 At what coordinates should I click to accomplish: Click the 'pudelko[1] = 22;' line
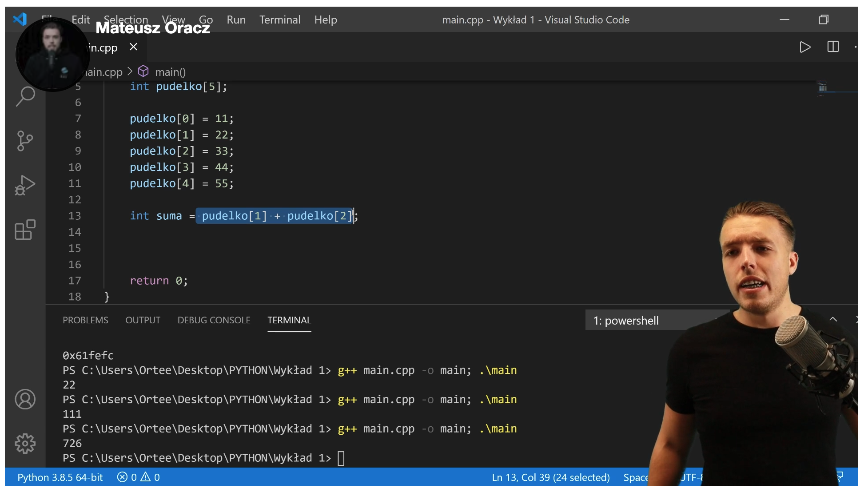point(182,135)
